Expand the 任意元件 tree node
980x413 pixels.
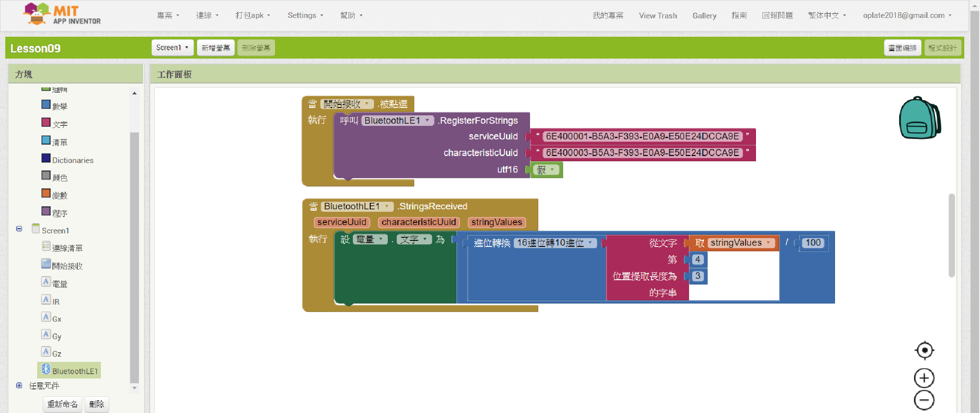19,385
